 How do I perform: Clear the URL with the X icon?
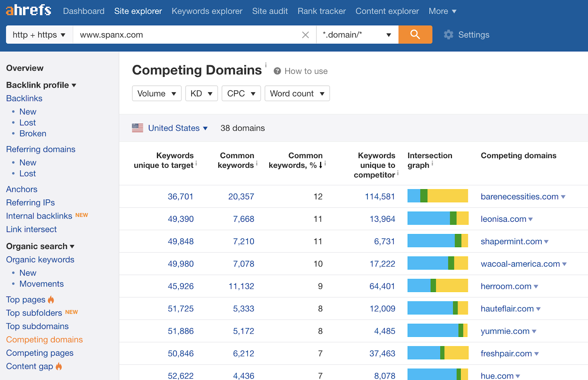pyautogui.click(x=305, y=35)
